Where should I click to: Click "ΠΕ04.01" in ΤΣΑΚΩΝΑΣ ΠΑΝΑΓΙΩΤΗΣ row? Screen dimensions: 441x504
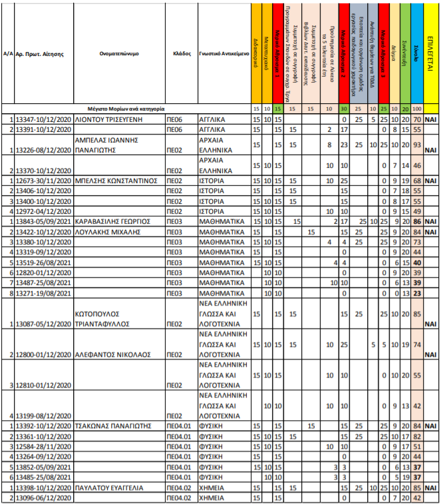point(178,426)
